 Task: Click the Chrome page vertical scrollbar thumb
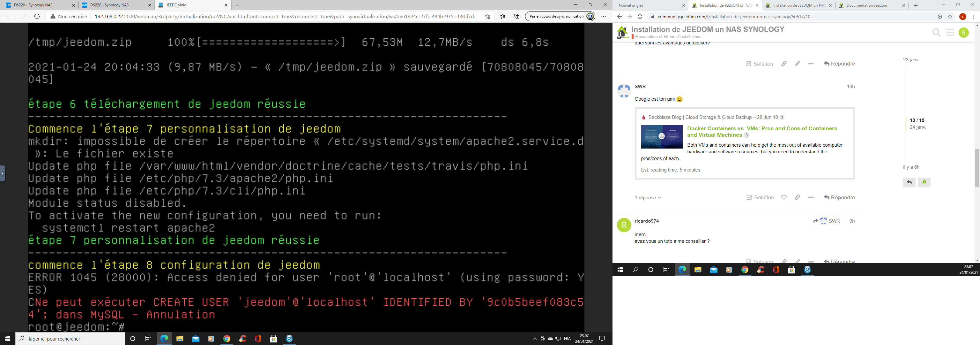[x=977, y=168]
